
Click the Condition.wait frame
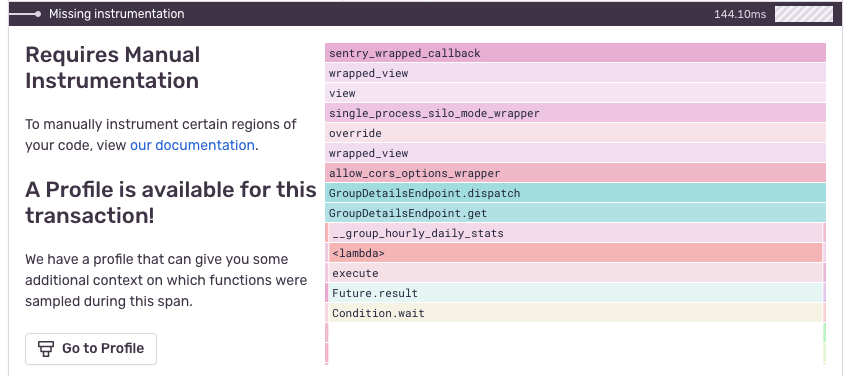point(576,313)
